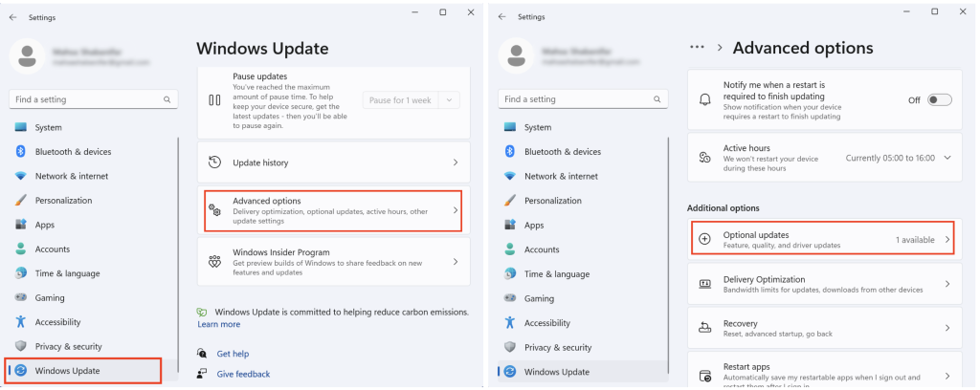
Task: Click Personalization brush icon in left window
Action: coord(21,201)
